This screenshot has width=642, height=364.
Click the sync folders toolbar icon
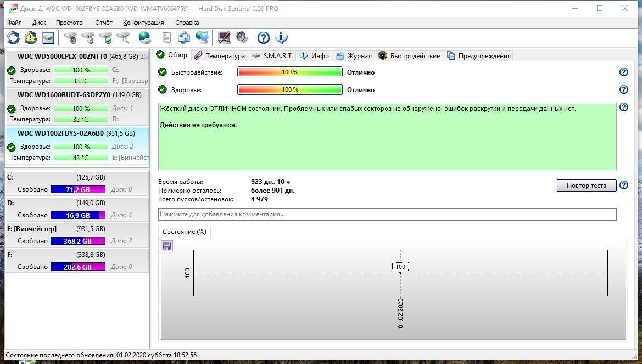coord(184,38)
